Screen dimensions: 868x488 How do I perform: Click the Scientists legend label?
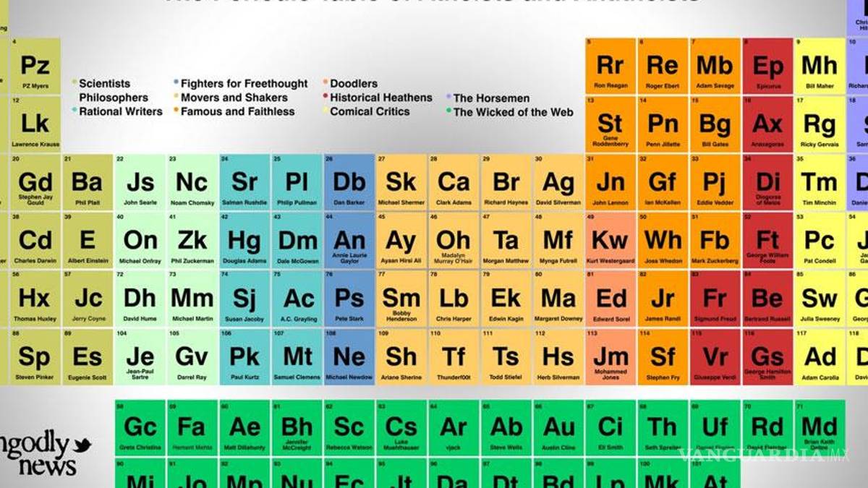tap(105, 84)
